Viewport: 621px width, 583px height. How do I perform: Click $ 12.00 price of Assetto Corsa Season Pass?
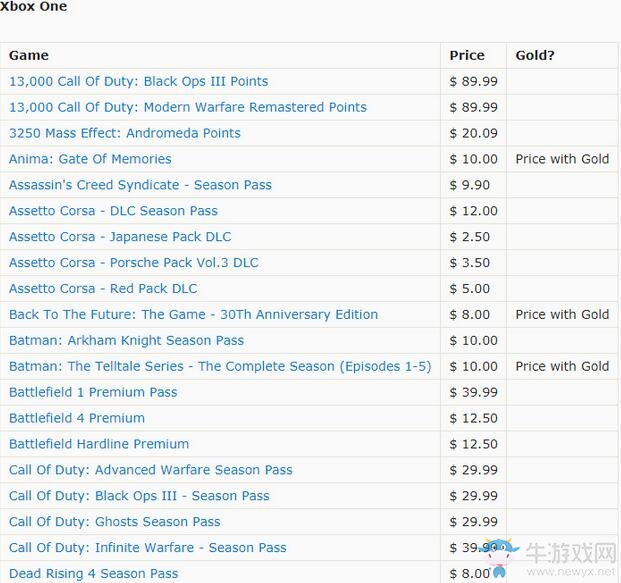tap(474, 211)
